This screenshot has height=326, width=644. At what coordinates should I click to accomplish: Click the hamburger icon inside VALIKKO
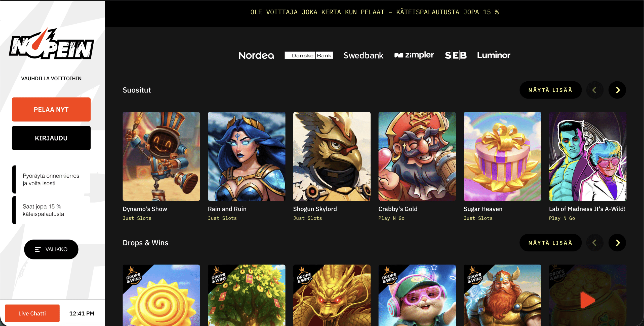(x=38, y=249)
